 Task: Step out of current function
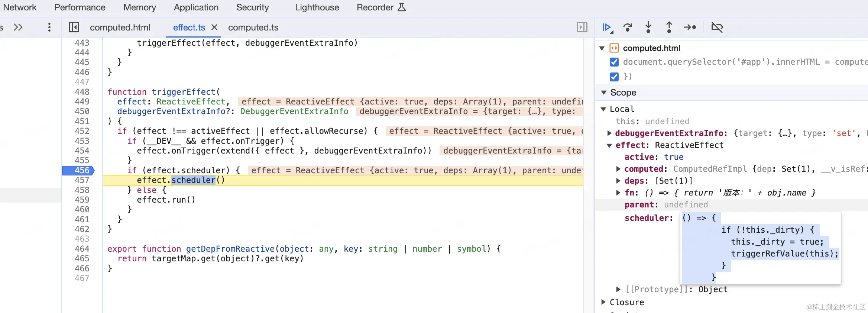tap(669, 27)
